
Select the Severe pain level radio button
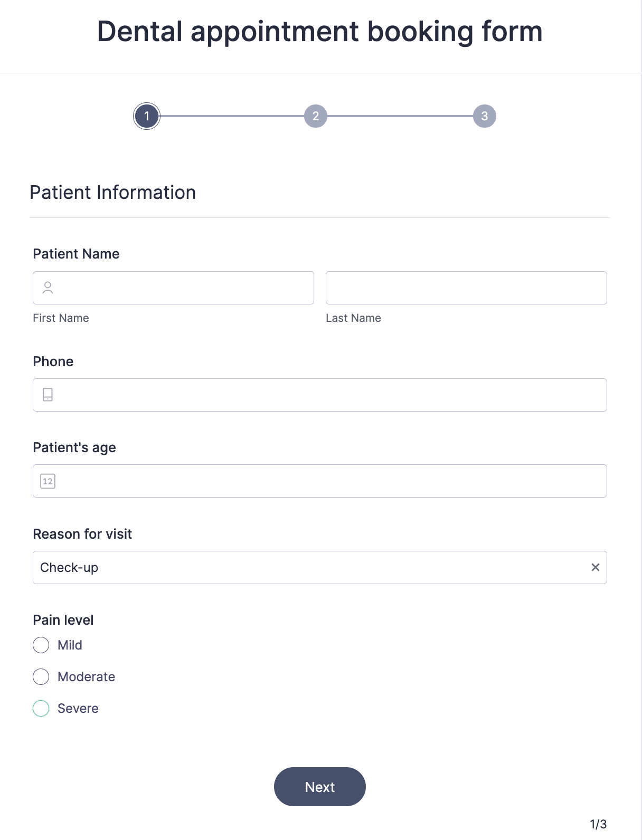41,708
